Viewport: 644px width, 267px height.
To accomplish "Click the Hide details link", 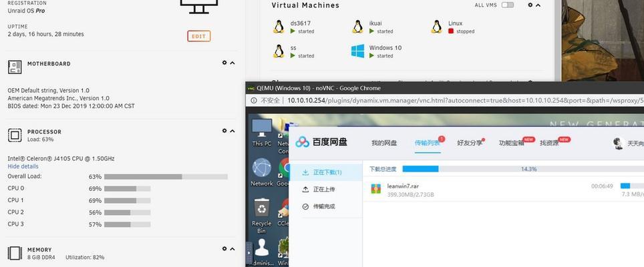I will [23, 166].
